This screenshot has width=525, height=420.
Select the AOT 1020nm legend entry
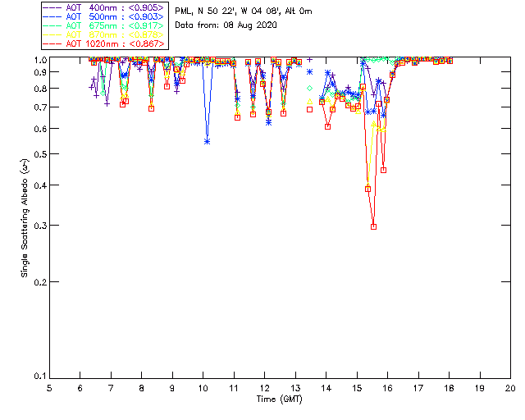104,43
